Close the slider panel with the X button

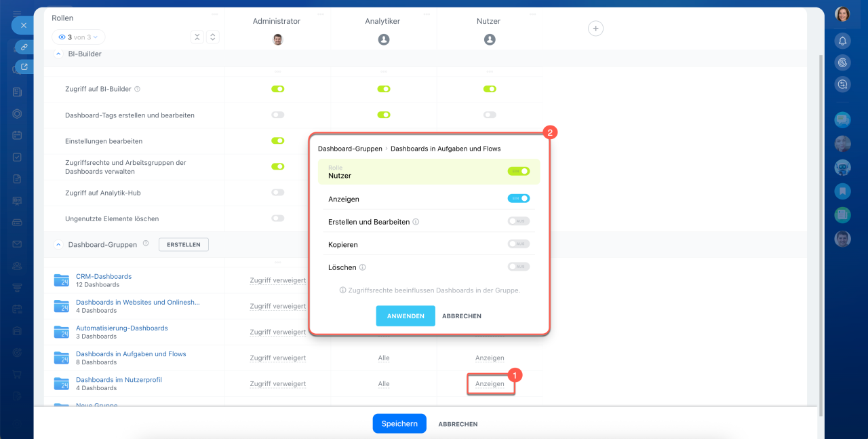[x=23, y=25]
